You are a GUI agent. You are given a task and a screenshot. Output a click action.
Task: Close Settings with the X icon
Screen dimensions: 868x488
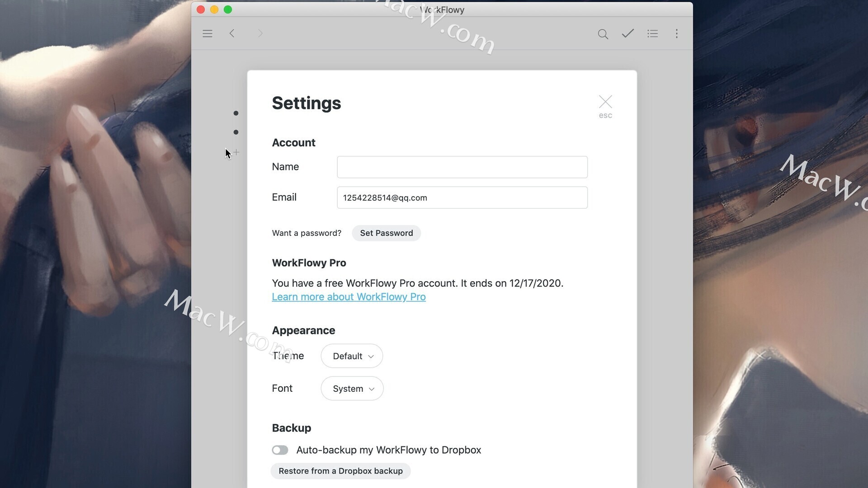(605, 102)
